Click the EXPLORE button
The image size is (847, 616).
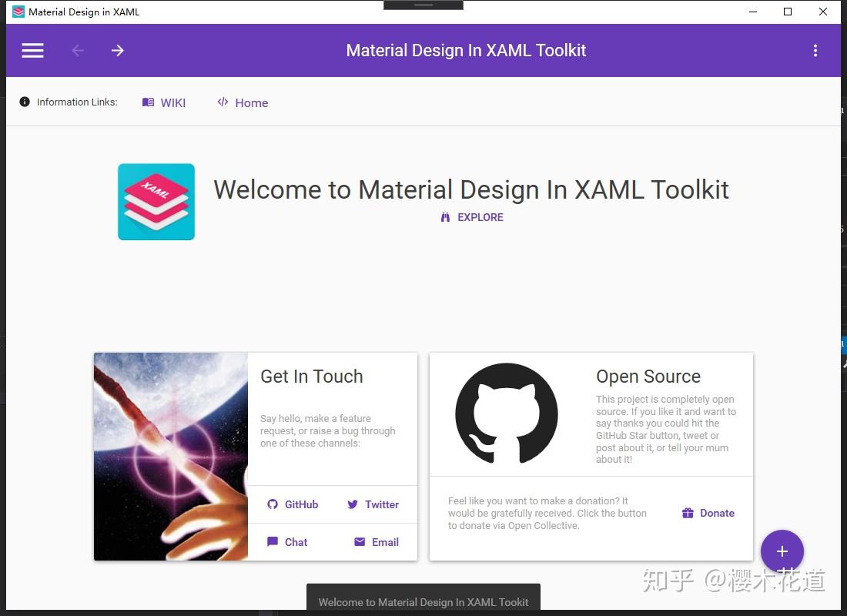[x=471, y=217]
